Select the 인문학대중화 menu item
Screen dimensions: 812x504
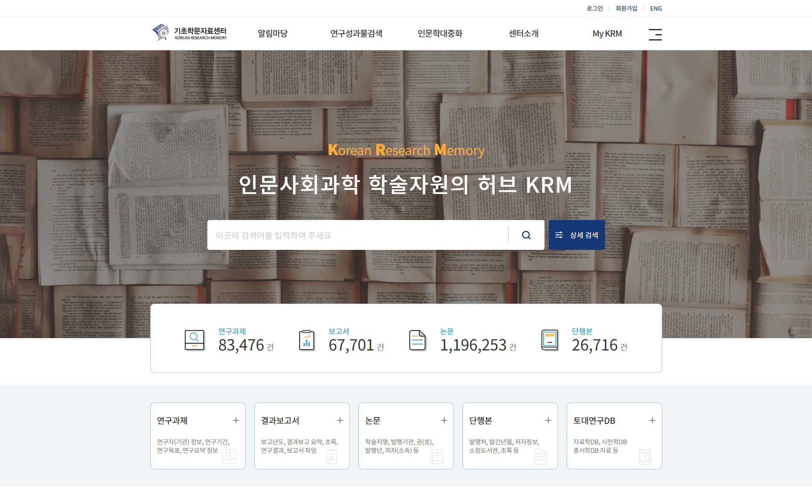click(x=440, y=34)
